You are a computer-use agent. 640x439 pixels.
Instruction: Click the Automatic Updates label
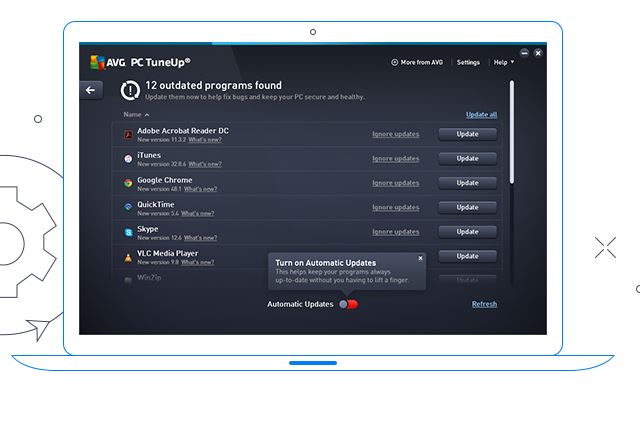click(x=300, y=304)
